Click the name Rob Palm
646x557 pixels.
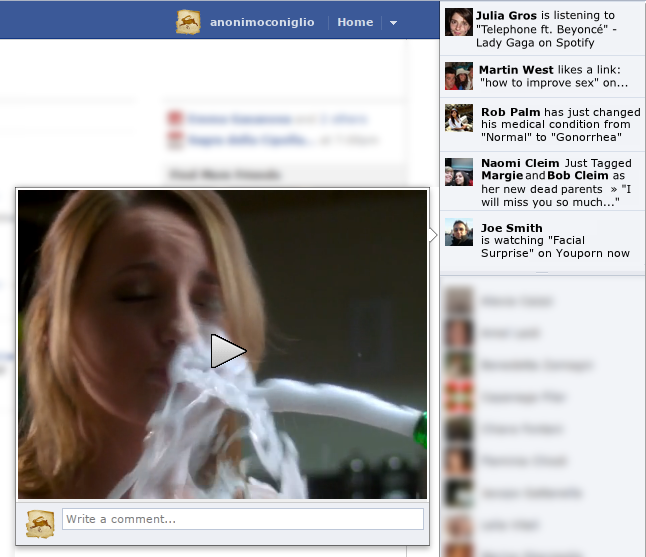[510, 112]
